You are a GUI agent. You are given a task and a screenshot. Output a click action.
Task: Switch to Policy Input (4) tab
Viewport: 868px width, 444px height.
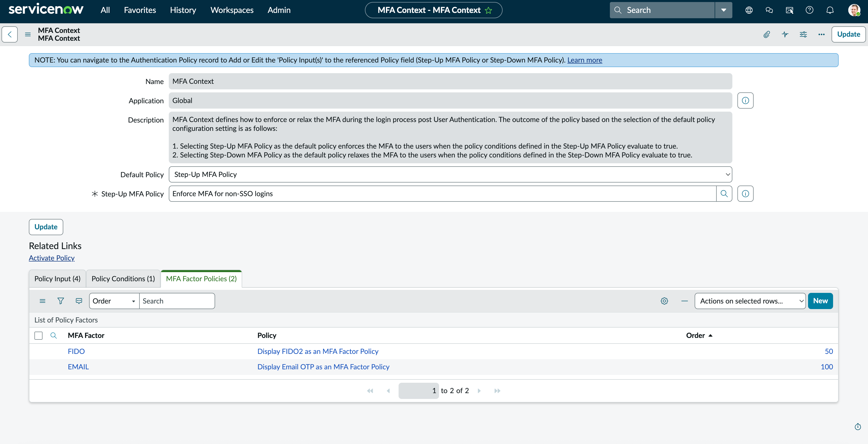tap(57, 279)
